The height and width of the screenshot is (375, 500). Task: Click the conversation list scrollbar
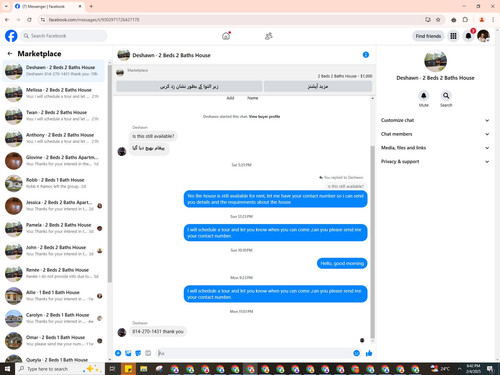coord(110,173)
